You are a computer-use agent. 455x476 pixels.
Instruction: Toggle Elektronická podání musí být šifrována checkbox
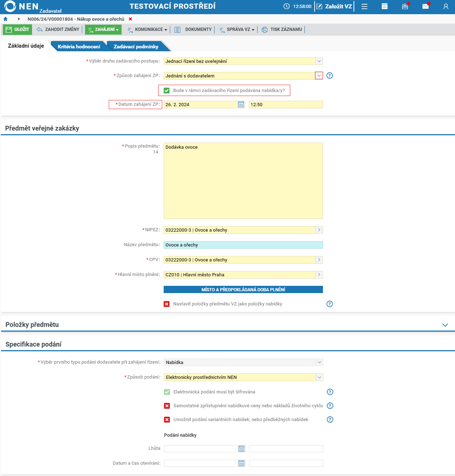pyautogui.click(x=167, y=392)
